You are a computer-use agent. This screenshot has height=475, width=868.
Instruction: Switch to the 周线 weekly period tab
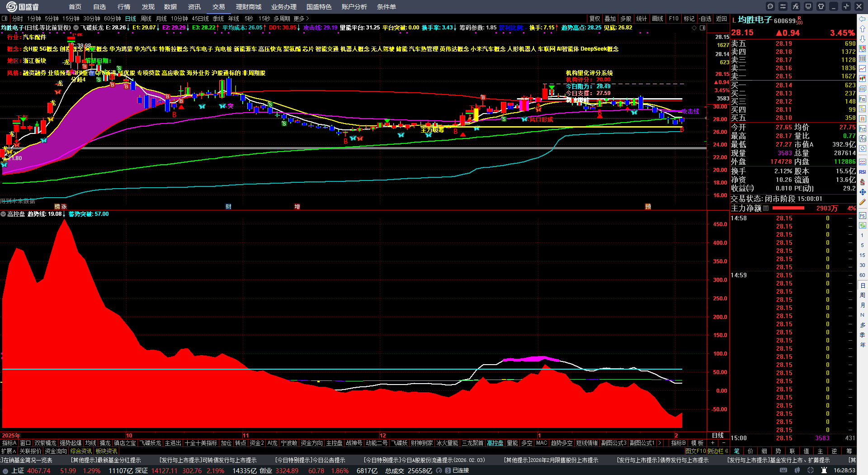point(146,19)
